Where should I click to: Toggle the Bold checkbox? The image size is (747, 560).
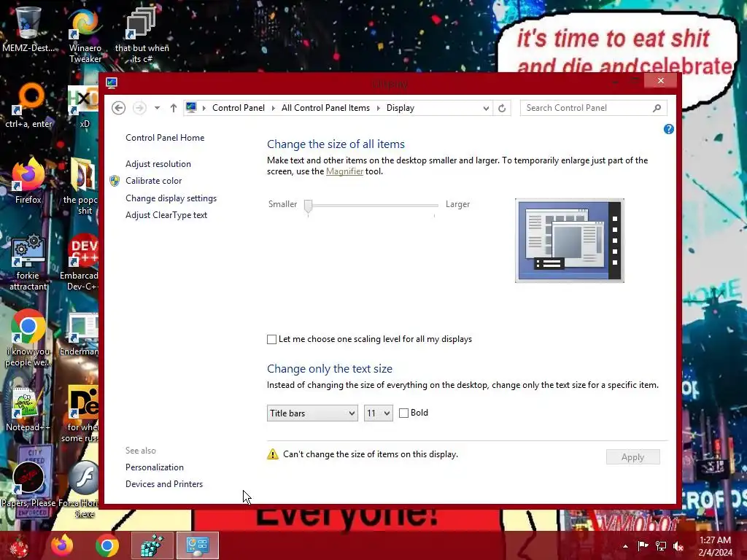click(x=403, y=413)
